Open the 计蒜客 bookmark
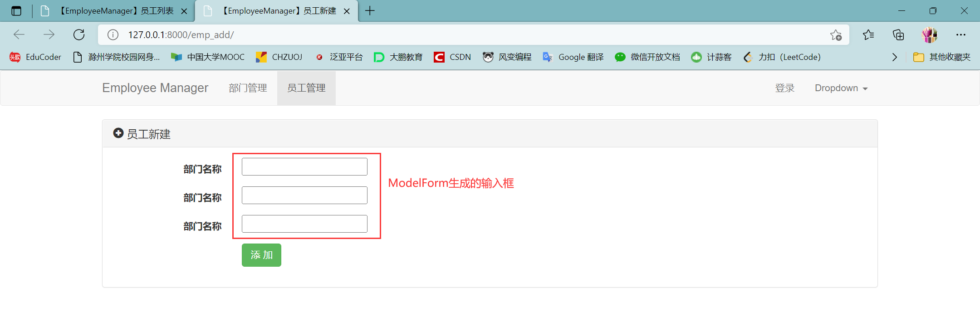Screen dimensions: 980x327 pos(711,57)
